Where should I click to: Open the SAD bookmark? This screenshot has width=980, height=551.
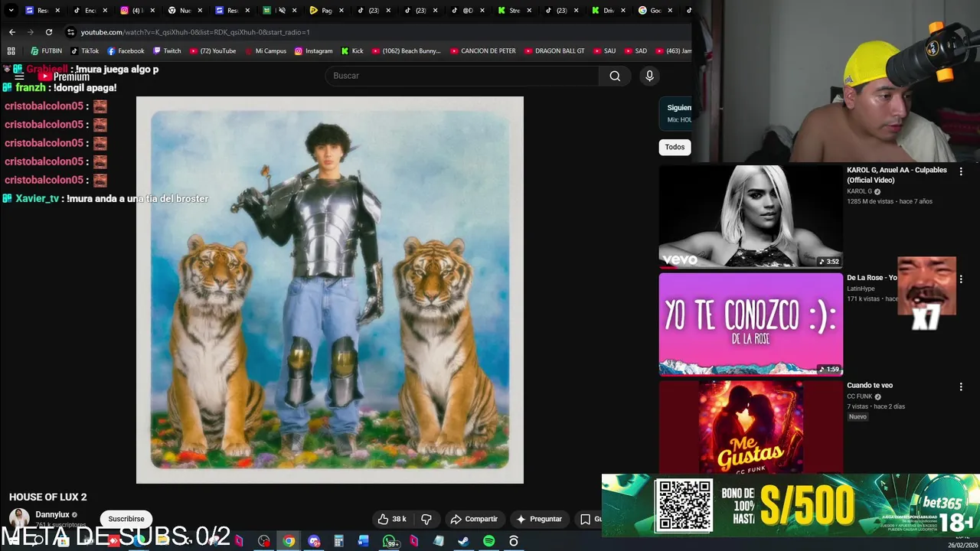click(x=635, y=51)
